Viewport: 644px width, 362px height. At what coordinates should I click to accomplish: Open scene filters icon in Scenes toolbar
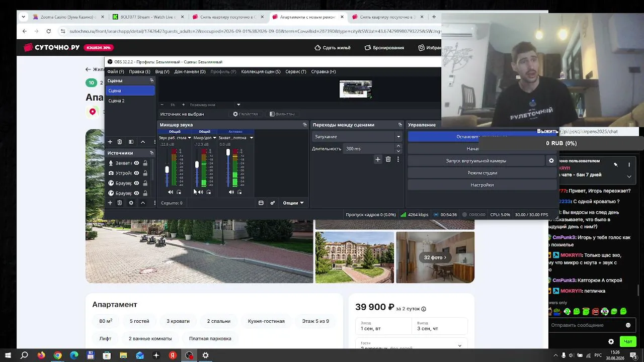[131, 142]
